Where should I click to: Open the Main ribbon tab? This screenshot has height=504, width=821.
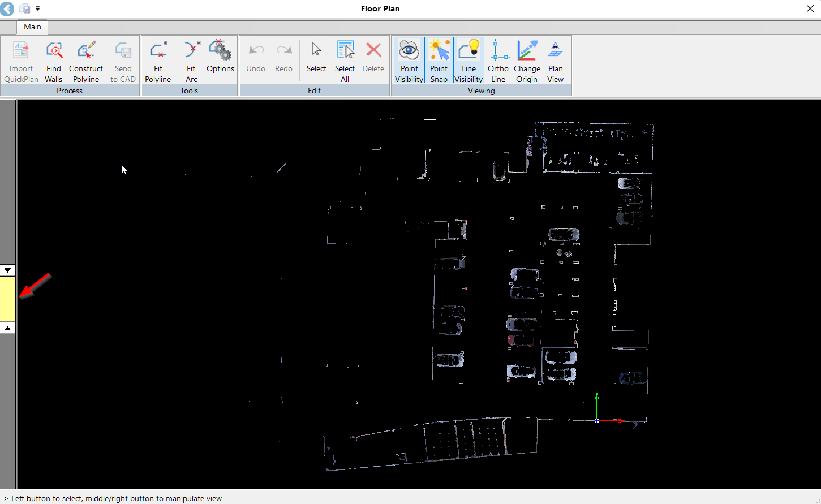coord(32,27)
